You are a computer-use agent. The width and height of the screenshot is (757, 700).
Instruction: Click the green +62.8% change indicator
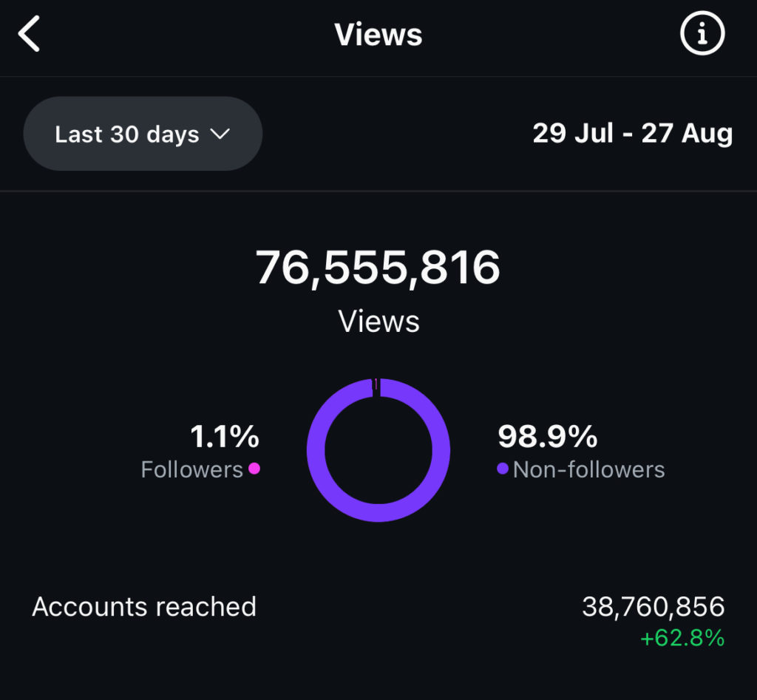682,638
